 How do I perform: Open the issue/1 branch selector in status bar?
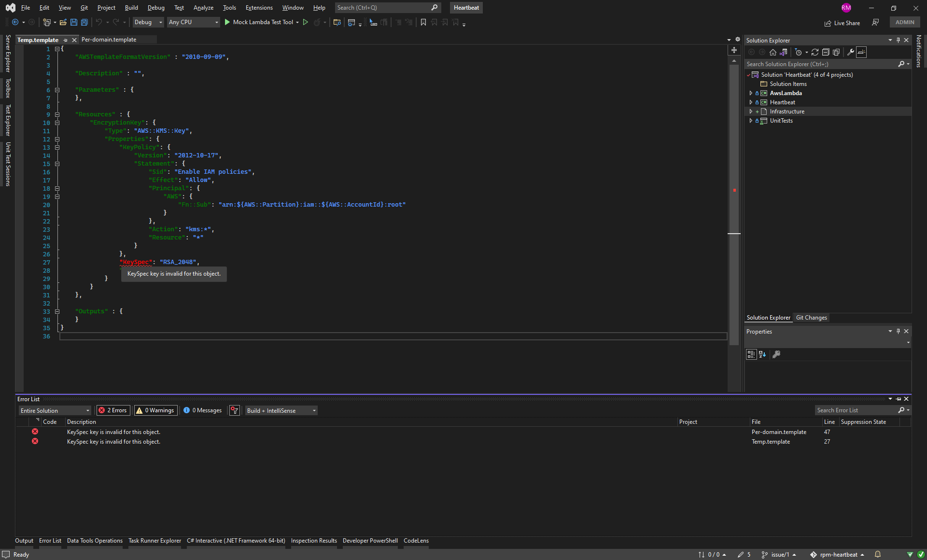tap(779, 555)
